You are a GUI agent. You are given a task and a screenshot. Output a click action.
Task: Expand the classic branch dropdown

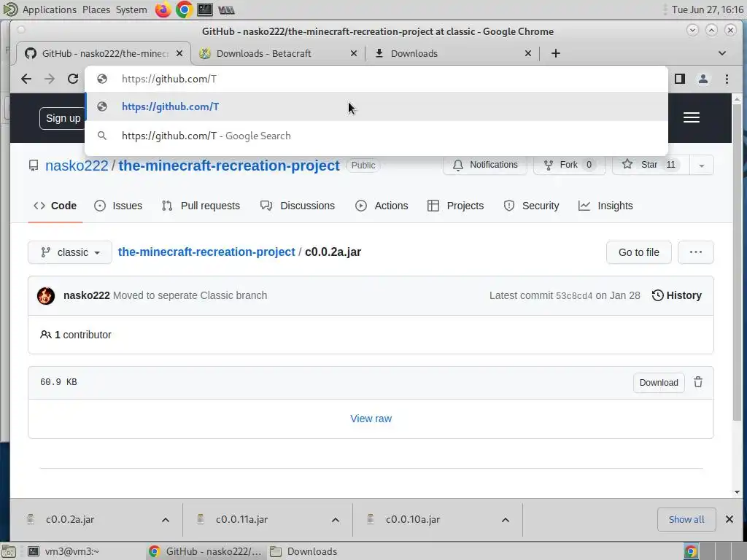[x=70, y=252]
